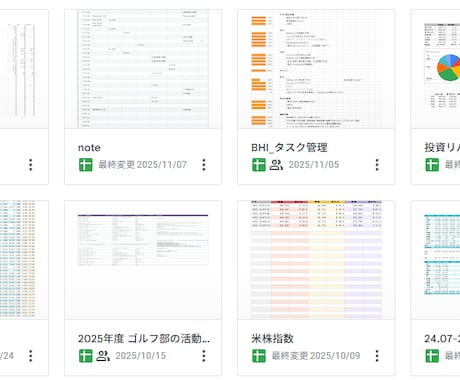Viewport: 460px width, 380px height.
Task: Open three-dot menu of 2025年度 ゴルフ部 sheet
Action: tap(204, 356)
